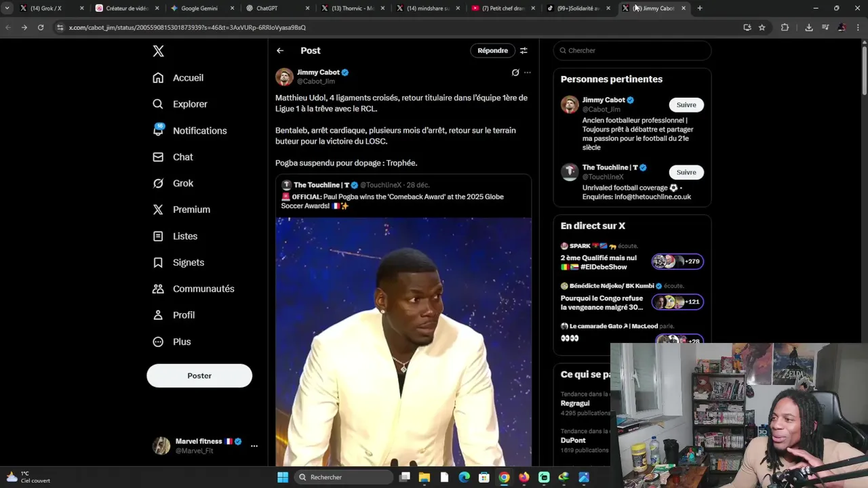
Task: Reload the current page
Action: click(x=41, y=28)
